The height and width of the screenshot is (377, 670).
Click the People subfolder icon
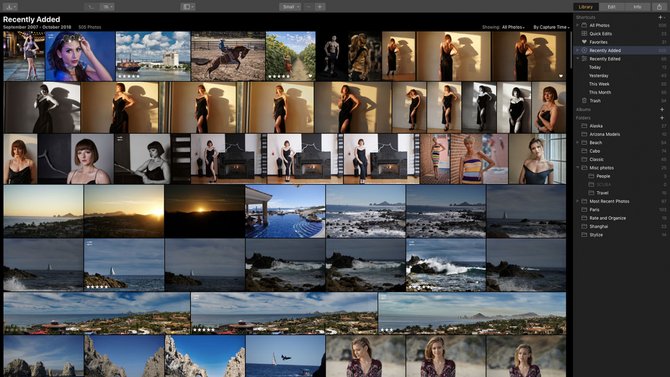click(x=591, y=176)
